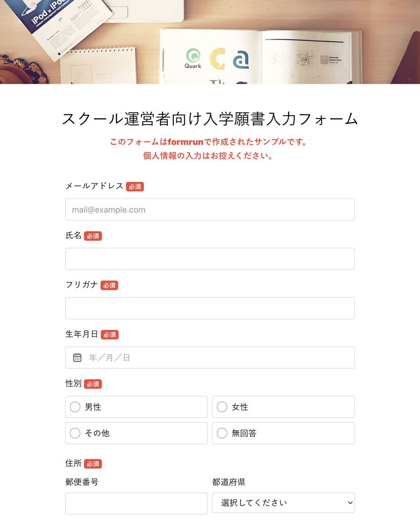Click into the フリガナ text field
This screenshot has width=420, height=525.
(210, 308)
